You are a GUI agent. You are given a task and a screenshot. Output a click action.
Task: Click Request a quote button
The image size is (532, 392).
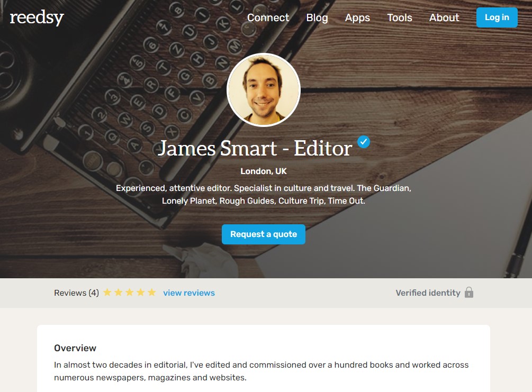pyautogui.click(x=264, y=234)
